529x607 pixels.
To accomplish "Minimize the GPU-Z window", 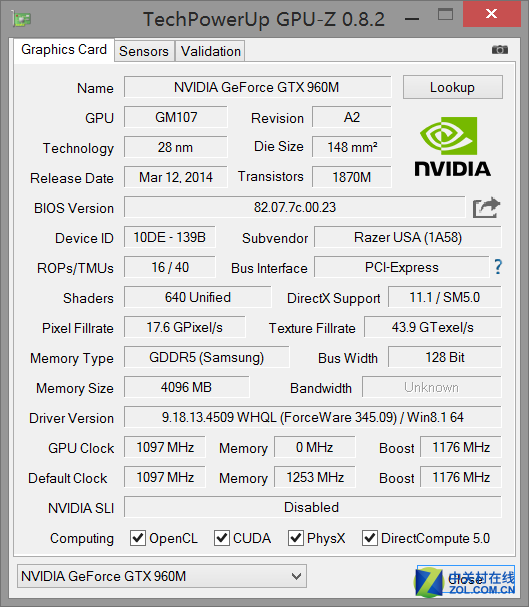I will 412,19.
